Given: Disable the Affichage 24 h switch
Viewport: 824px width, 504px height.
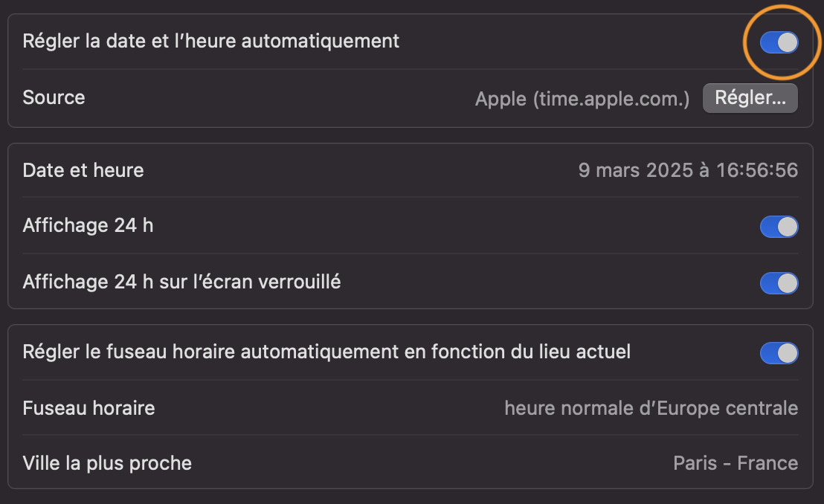Looking at the screenshot, I should click(779, 227).
